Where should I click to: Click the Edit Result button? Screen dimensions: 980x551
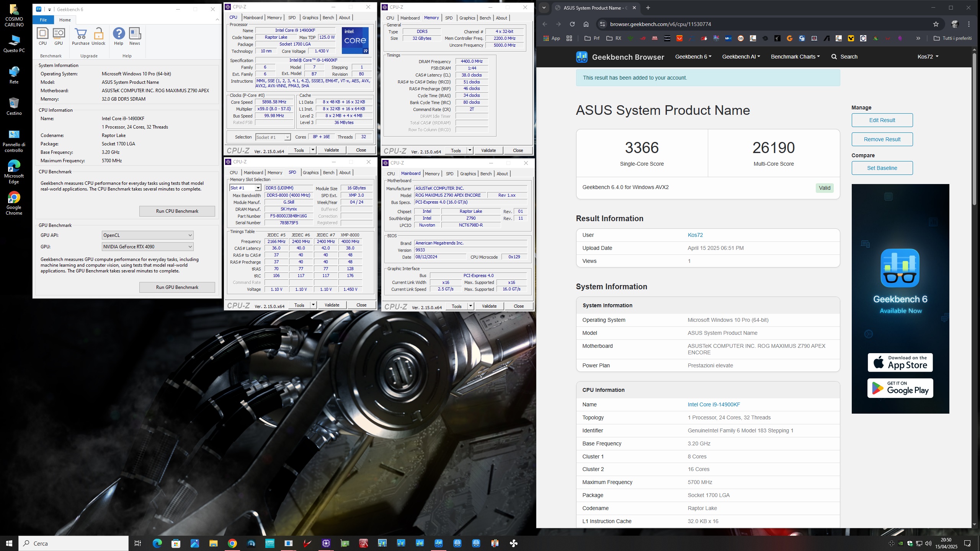pos(882,120)
